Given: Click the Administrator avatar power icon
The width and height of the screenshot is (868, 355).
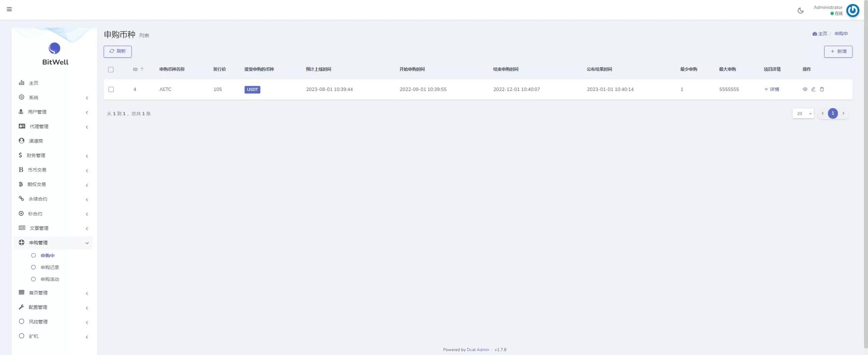Looking at the screenshot, I should (852, 11).
